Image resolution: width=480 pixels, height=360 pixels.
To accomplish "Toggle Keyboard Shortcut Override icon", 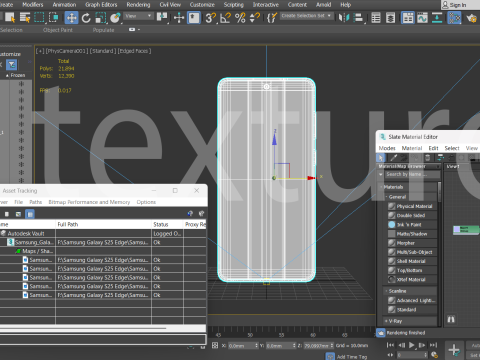I will click(x=194, y=17).
